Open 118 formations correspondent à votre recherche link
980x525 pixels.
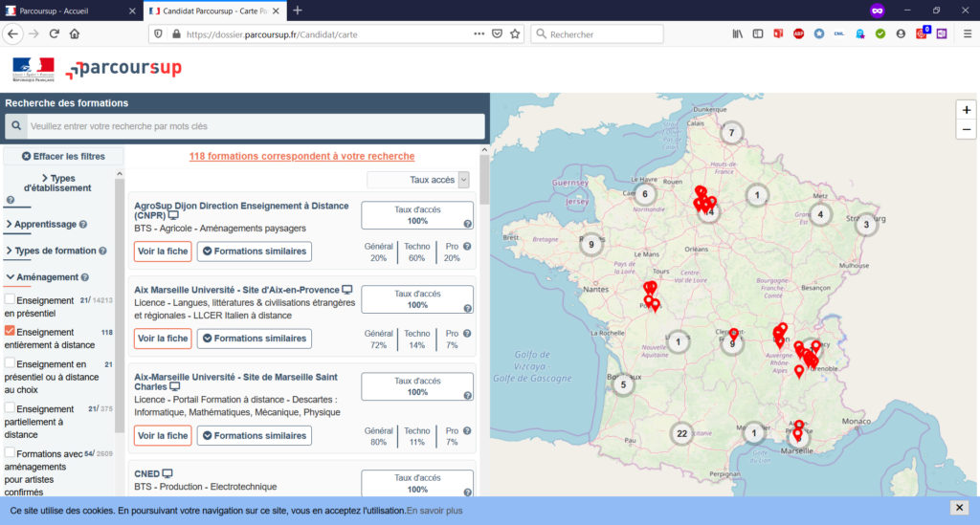point(301,156)
